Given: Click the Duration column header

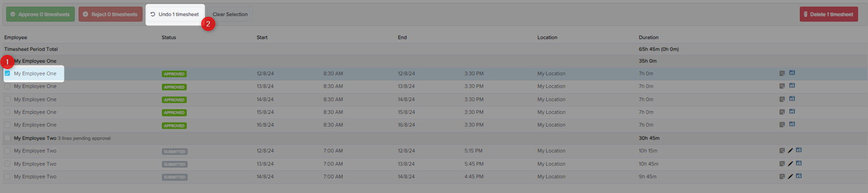Looking at the screenshot, I should 648,37.
